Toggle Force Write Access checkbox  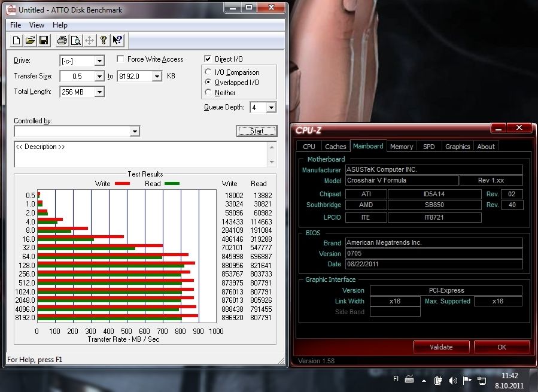[x=120, y=59]
